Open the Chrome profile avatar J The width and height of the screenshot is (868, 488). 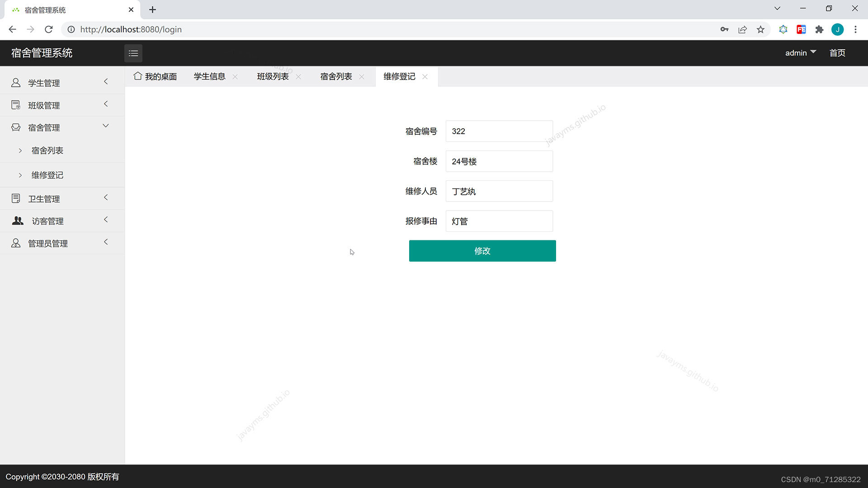tap(837, 29)
